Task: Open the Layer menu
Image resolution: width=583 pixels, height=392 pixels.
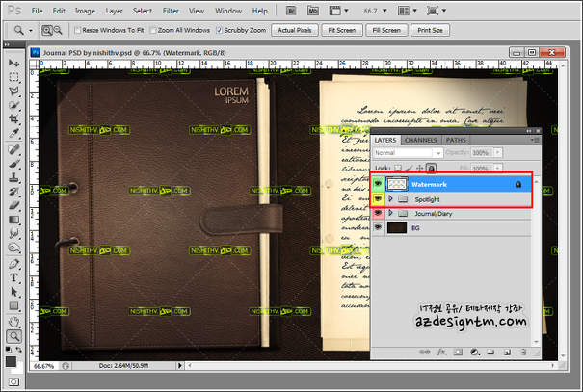Action: 114,11
